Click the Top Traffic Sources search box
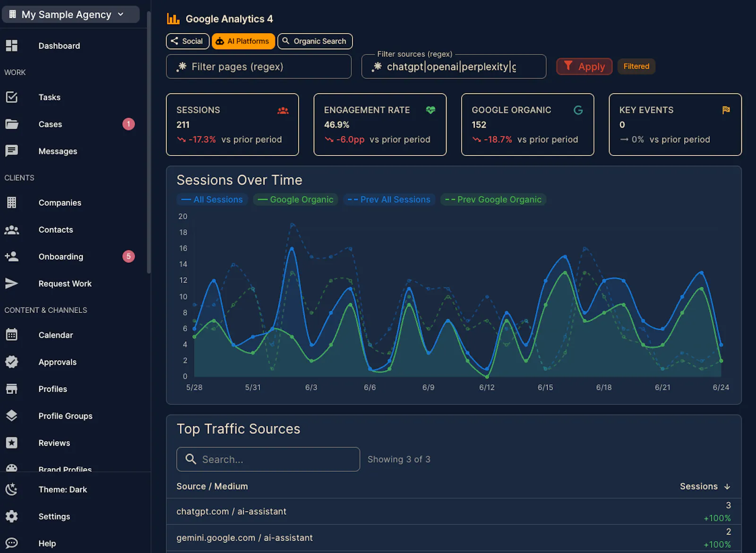756x553 pixels. coord(268,459)
